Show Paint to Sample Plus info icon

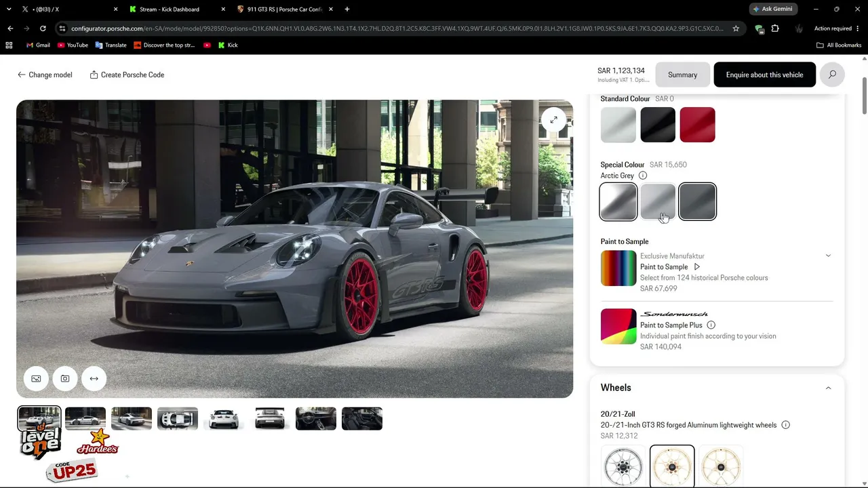pyautogui.click(x=711, y=325)
